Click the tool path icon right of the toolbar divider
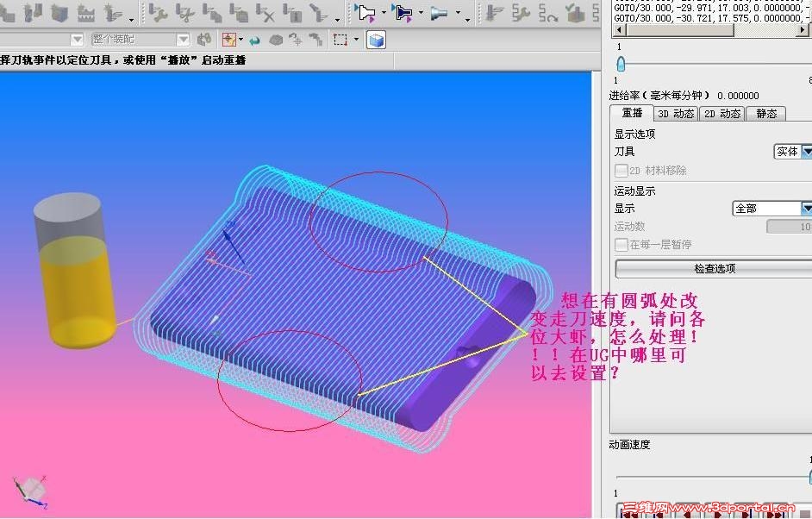Viewport: 812px width, 519px height. tap(495, 11)
